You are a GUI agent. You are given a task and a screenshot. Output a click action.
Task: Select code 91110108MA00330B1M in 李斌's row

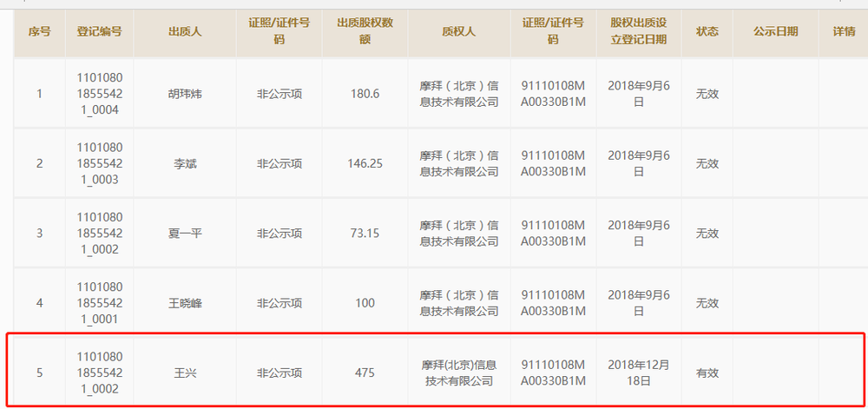[553, 164]
